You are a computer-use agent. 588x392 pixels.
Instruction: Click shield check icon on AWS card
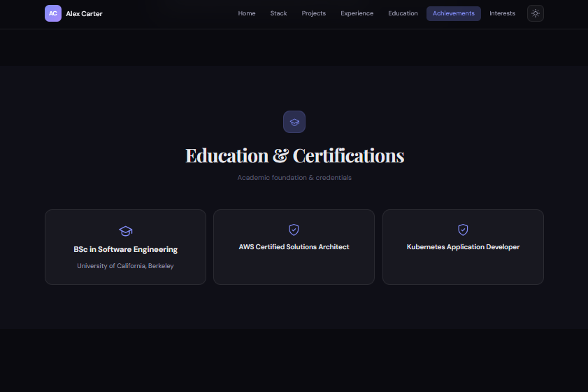294,230
